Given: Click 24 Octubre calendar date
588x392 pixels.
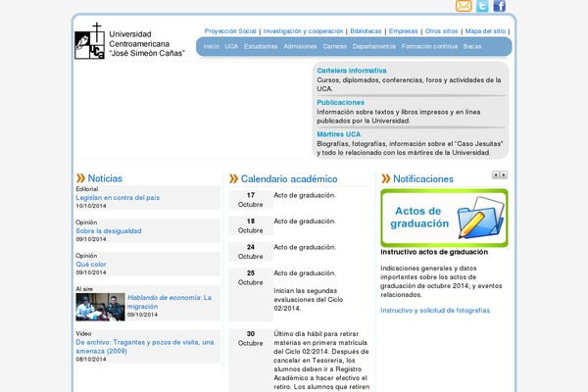Looking at the screenshot, I should point(251,252).
